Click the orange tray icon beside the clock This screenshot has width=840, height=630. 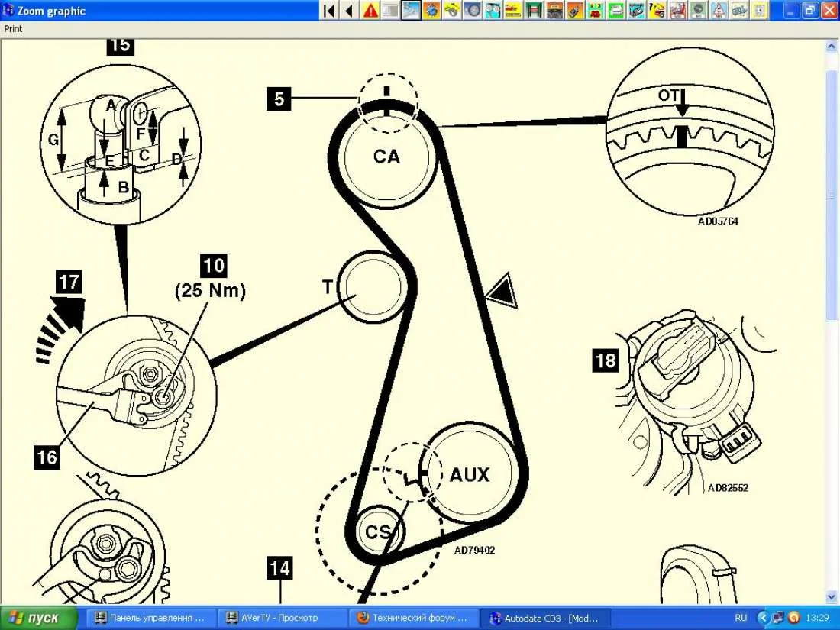pyautogui.click(x=794, y=618)
